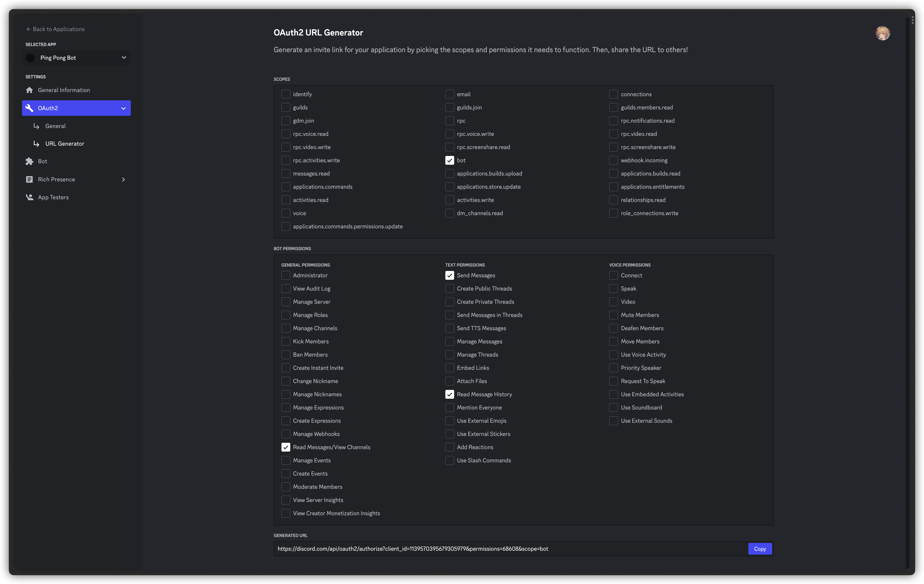Screen dimensions: 924x584
Task: Enable the Administrator permission checkbox
Action: pos(285,275)
